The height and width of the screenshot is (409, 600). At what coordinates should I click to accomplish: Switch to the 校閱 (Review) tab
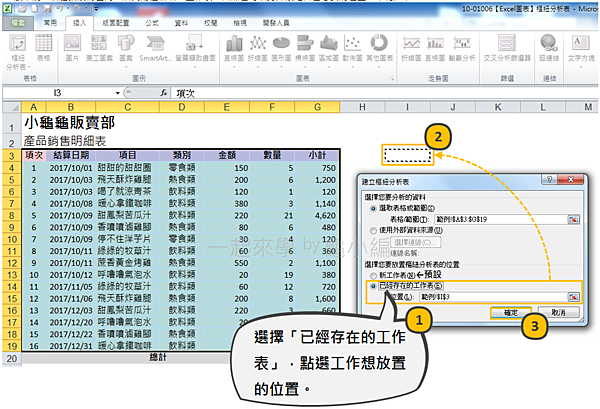click(x=210, y=23)
